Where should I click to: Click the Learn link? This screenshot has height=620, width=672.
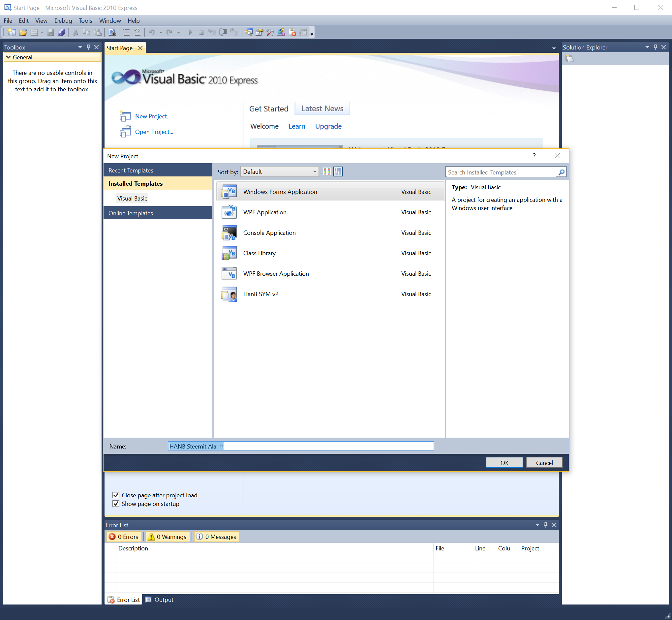point(296,127)
